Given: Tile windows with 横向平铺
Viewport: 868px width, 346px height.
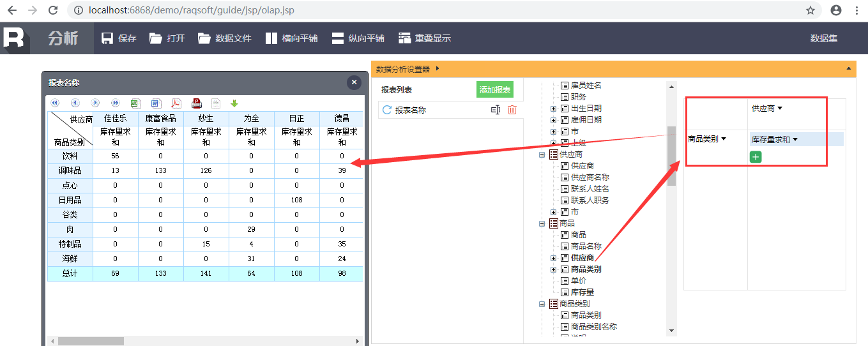Looking at the screenshot, I should point(291,38).
